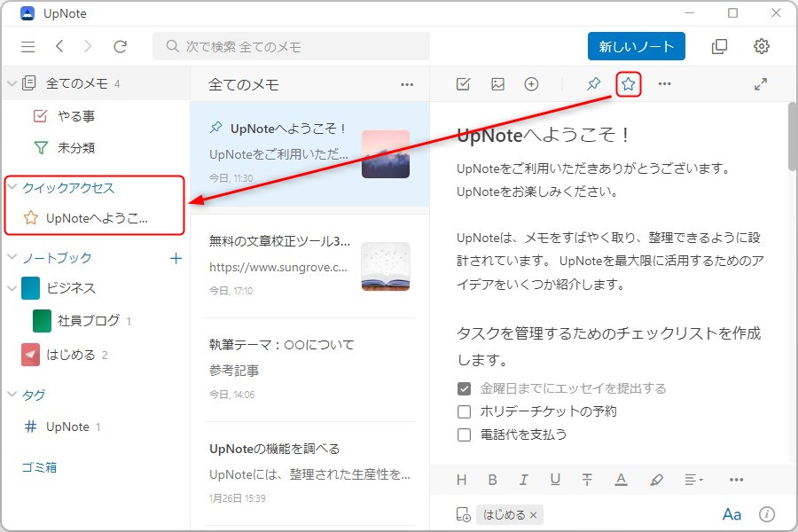798x532 pixels.
Task: Go forward with the right arrow
Action: 88,46
